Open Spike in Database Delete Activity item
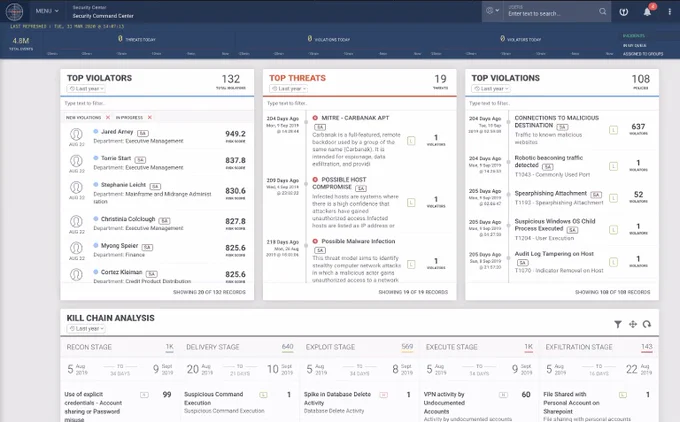 pos(337,398)
